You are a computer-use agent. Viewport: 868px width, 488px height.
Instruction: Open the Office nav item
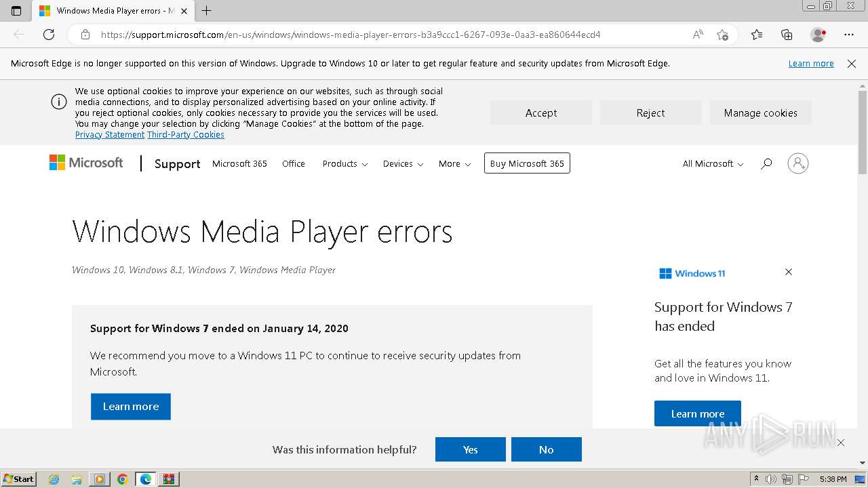(x=294, y=164)
